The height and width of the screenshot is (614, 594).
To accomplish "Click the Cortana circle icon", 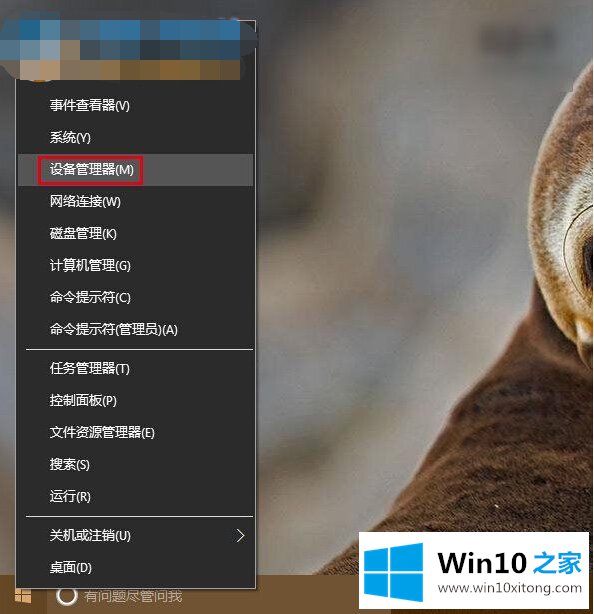I will tap(67, 596).
